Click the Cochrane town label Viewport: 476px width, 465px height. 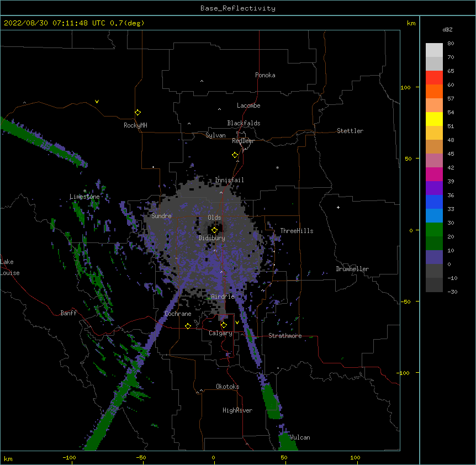(x=178, y=314)
